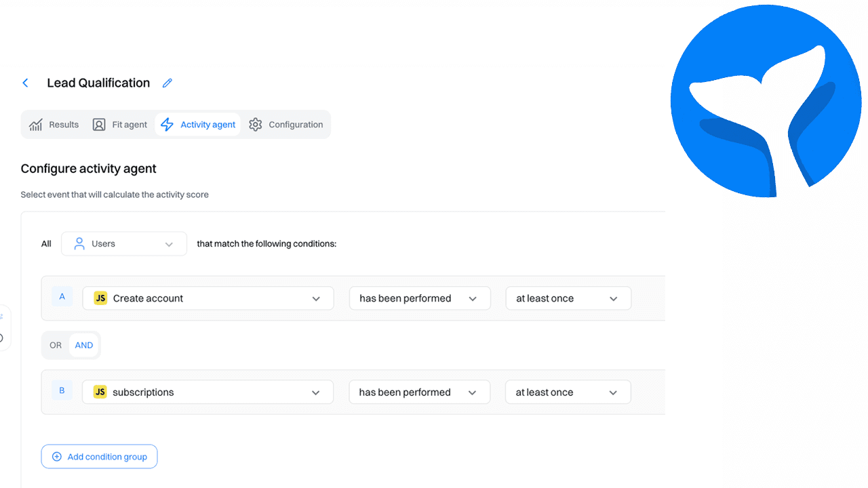Switch the condition logic to OR
This screenshot has width=868, height=488.
click(x=55, y=345)
